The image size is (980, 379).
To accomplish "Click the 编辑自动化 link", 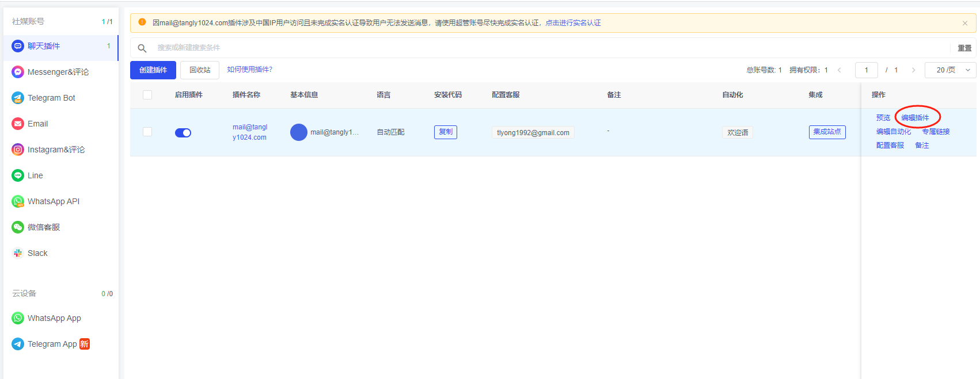I will pyautogui.click(x=894, y=132).
